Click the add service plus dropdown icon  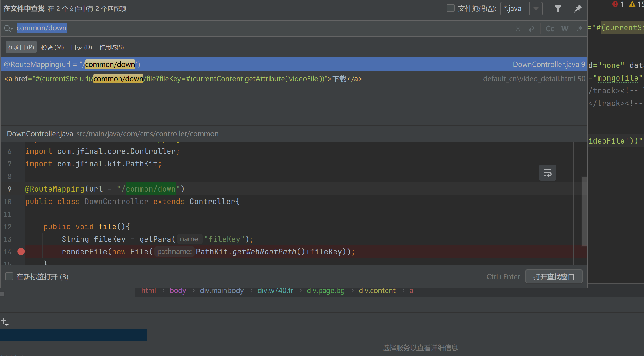point(4,322)
